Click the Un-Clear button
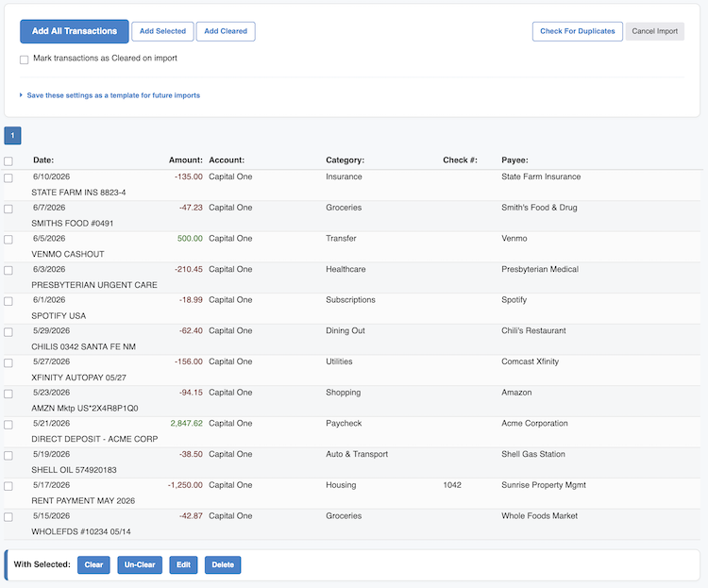Viewport: 708px width, 588px height. click(140, 564)
